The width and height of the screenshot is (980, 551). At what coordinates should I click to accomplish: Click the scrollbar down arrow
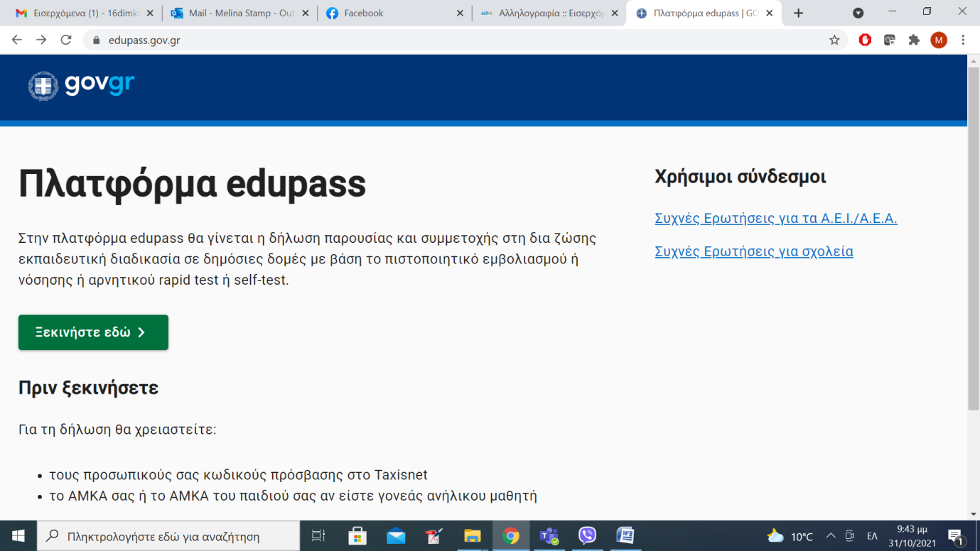[974, 514]
